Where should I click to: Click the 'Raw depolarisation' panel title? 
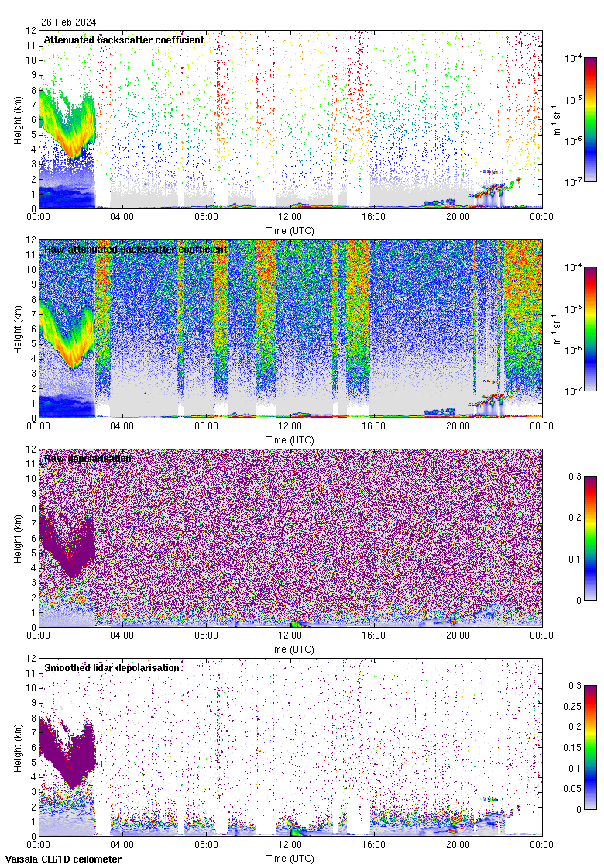[88, 458]
